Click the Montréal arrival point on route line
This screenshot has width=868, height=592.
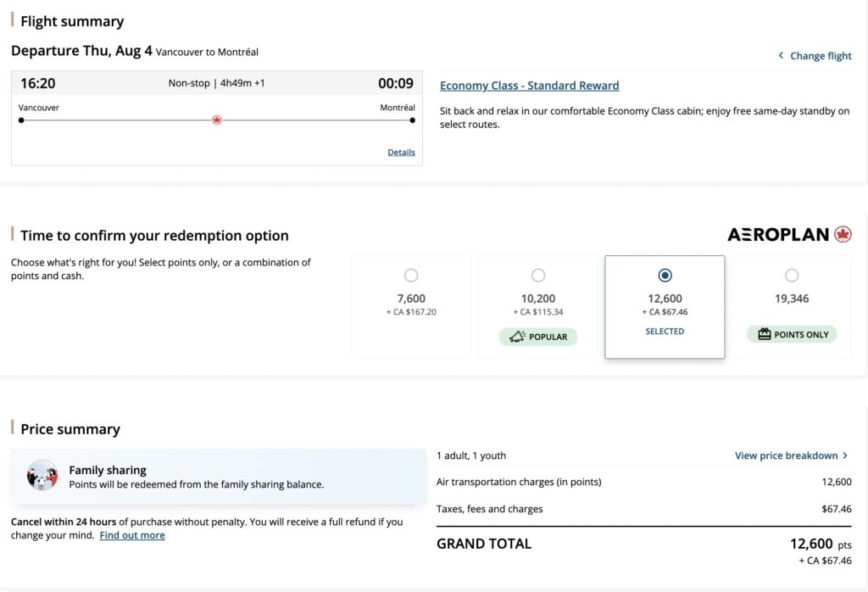pos(413,120)
